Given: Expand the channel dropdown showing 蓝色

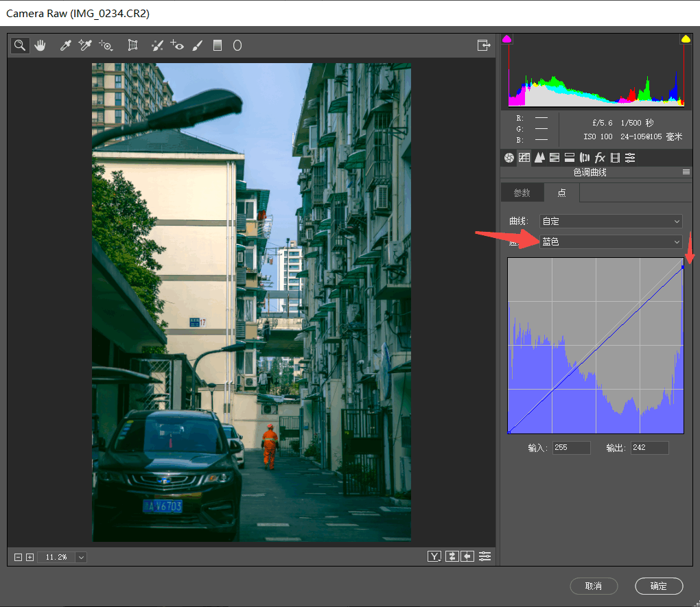Looking at the screenshot, I should [611, 241].
